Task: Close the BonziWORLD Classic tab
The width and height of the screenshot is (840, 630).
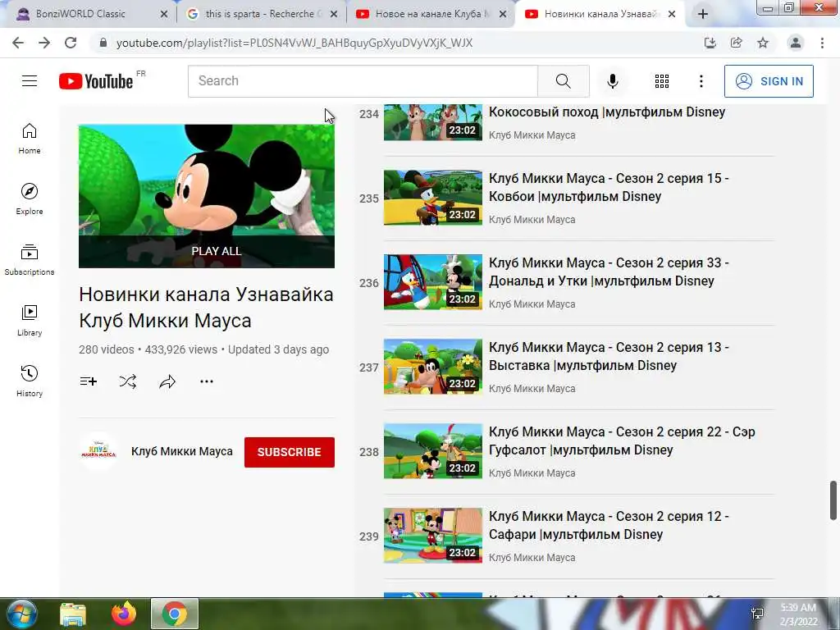Action: coord(164,15)
